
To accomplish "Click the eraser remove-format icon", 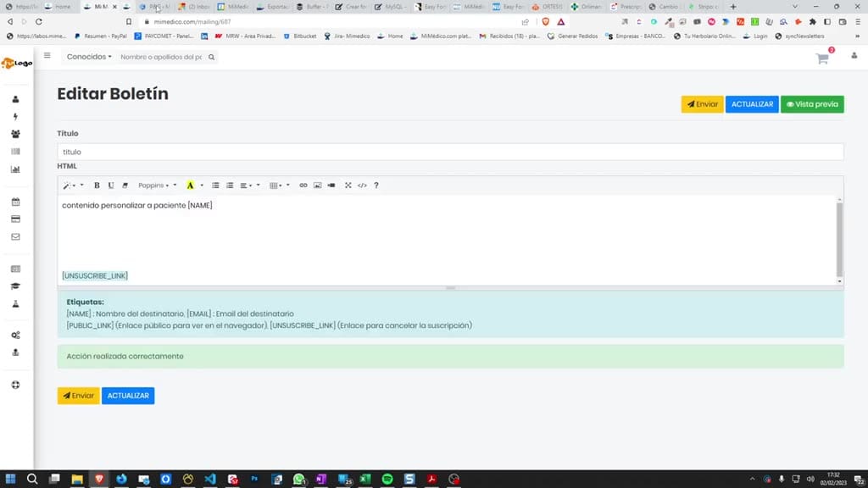I will (125, 186).
